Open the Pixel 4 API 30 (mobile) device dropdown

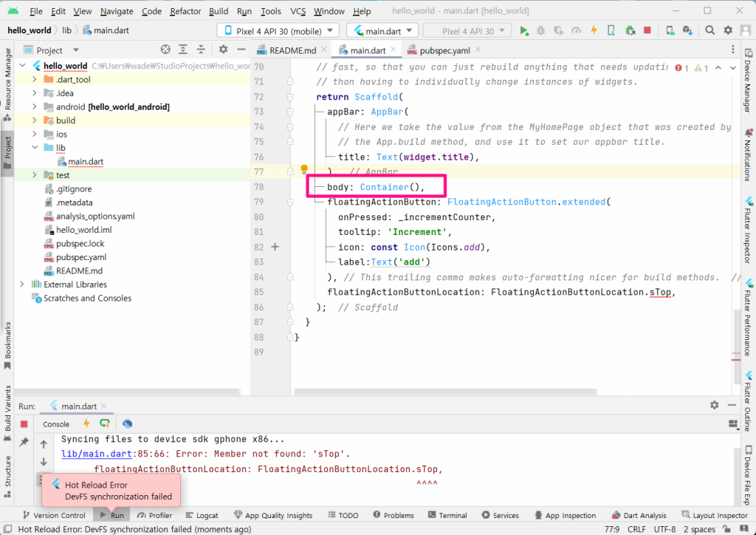click(278, 30)
